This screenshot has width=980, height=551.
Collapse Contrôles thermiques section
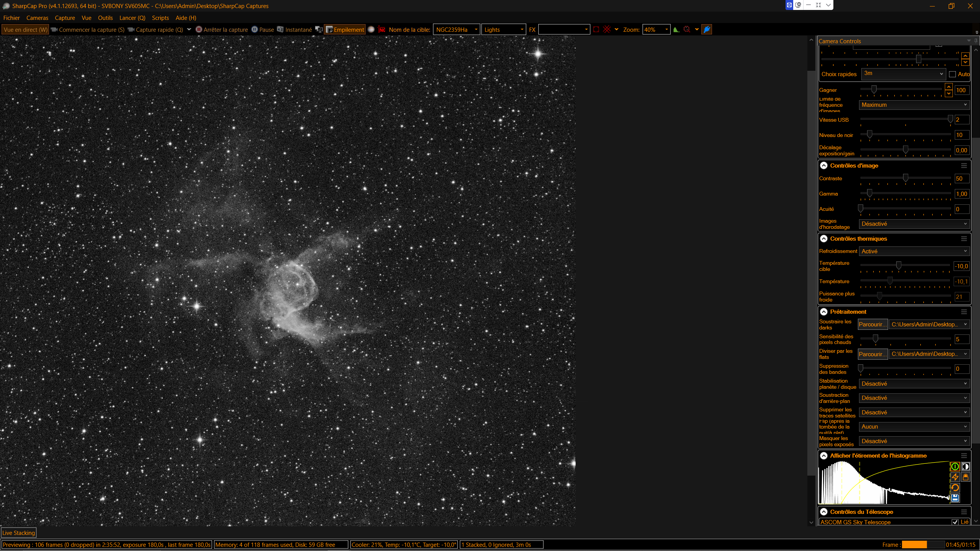coord(824,238)
